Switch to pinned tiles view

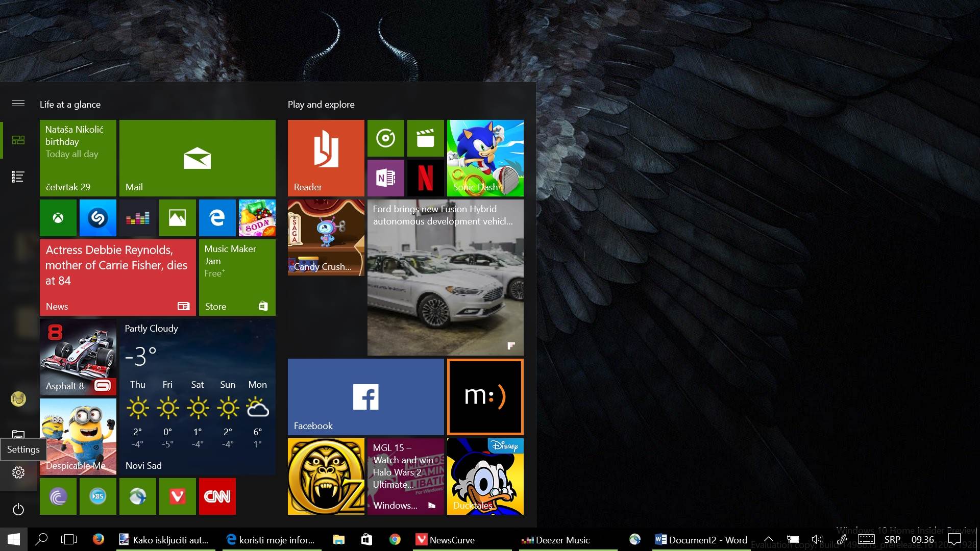click(18, 140)
